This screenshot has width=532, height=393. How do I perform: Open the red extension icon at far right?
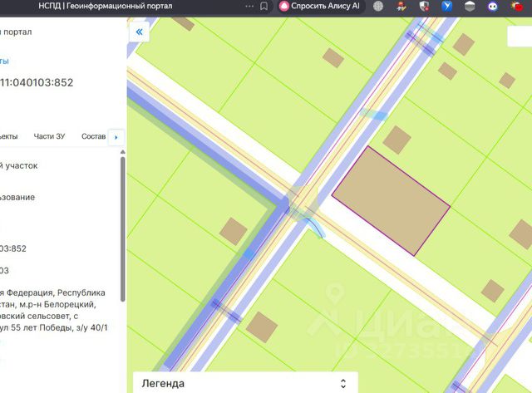pos(517,6)
